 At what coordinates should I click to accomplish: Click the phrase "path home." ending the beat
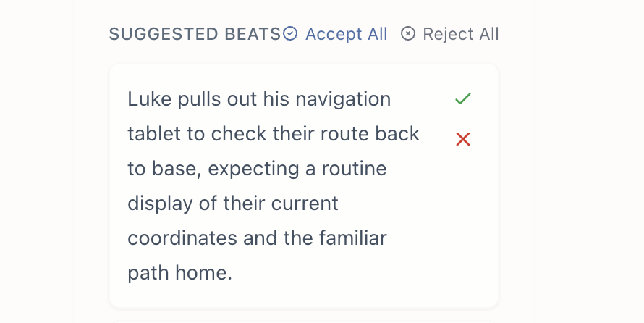tap(179, 273)
